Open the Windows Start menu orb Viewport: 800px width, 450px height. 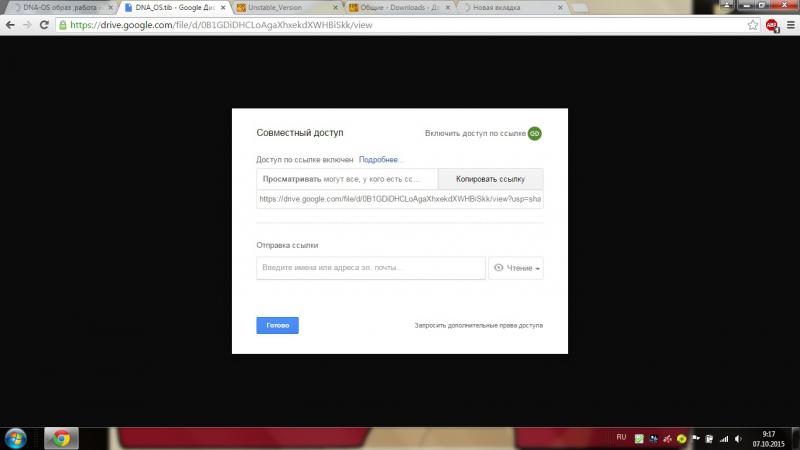pyautogui.click(x=17, y=438)
